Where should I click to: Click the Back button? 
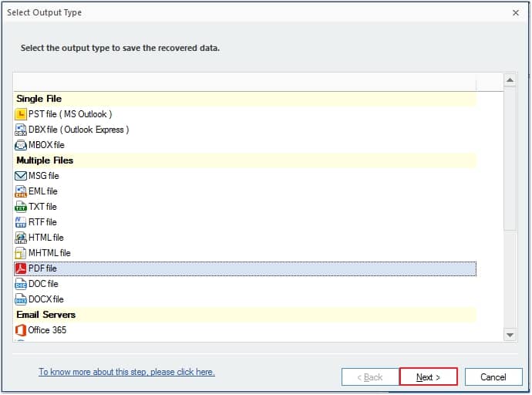click(x=370, y=377)
